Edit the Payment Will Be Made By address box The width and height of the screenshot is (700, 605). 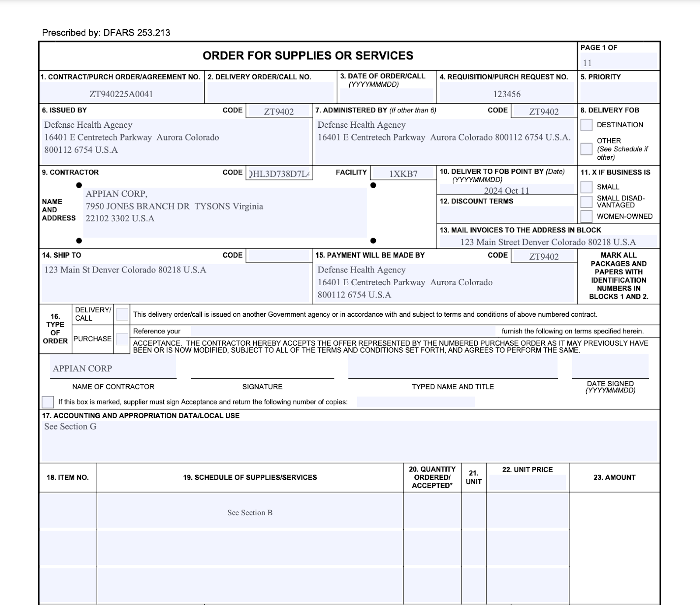[x=444, y=283]
